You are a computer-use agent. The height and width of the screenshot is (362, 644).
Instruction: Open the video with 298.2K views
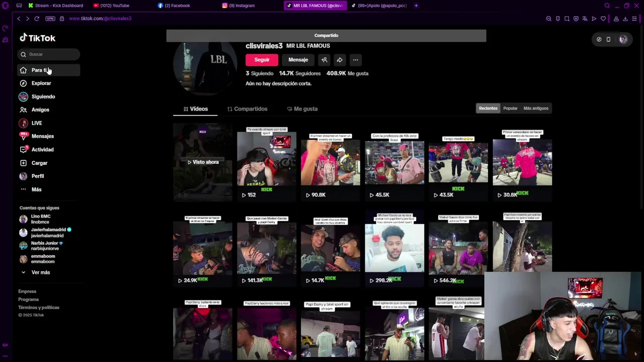point(394,248)
